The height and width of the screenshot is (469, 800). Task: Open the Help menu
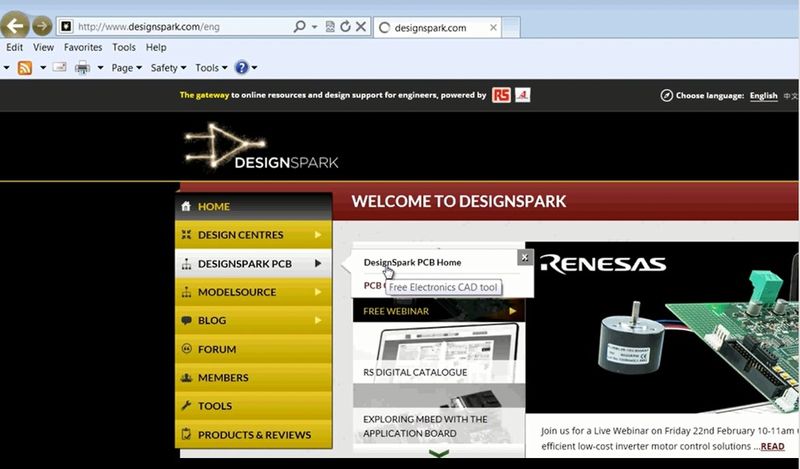point(156,47)
